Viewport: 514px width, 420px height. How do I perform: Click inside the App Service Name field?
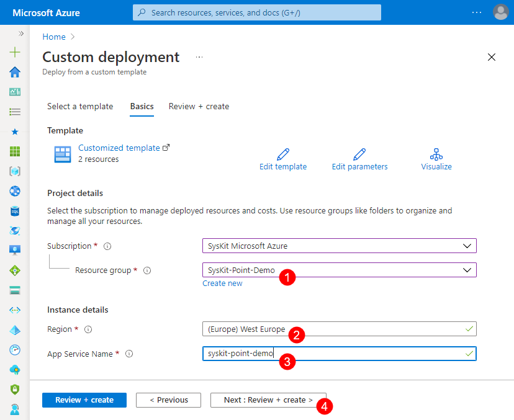339,353
